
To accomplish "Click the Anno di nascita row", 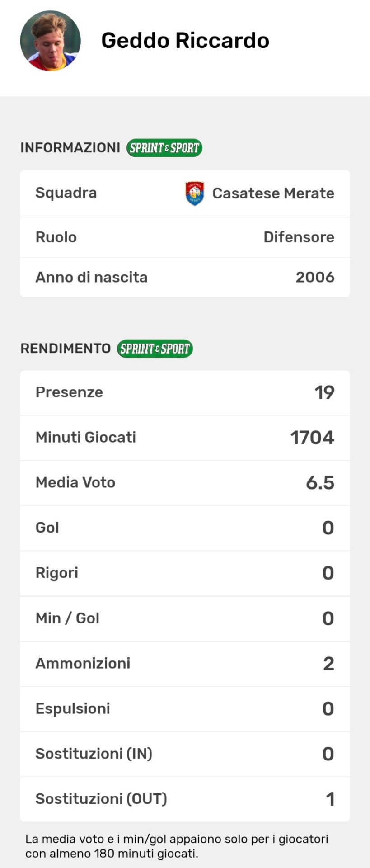I will point(185,277).
